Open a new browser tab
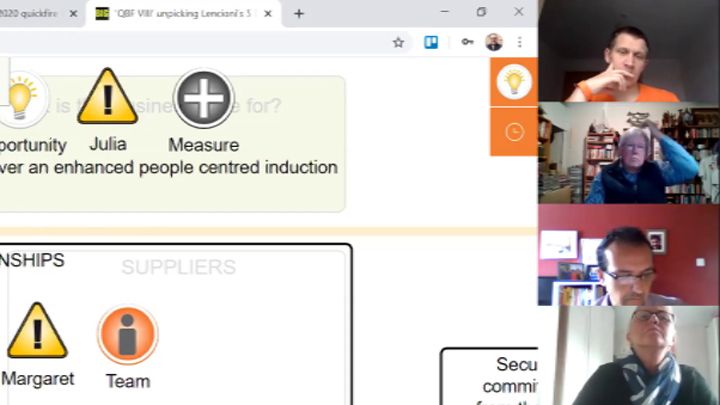 pyautogui.click(x=298, y=14)
